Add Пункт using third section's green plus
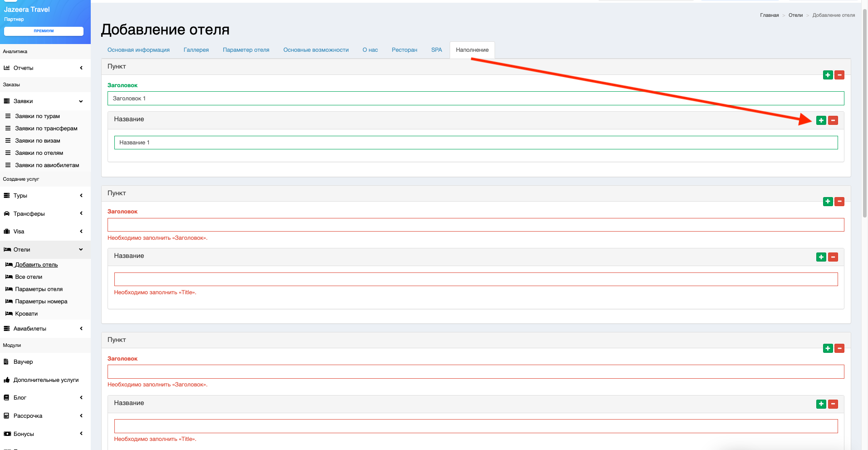The image size is (868, 450). (x=828, y=348)
